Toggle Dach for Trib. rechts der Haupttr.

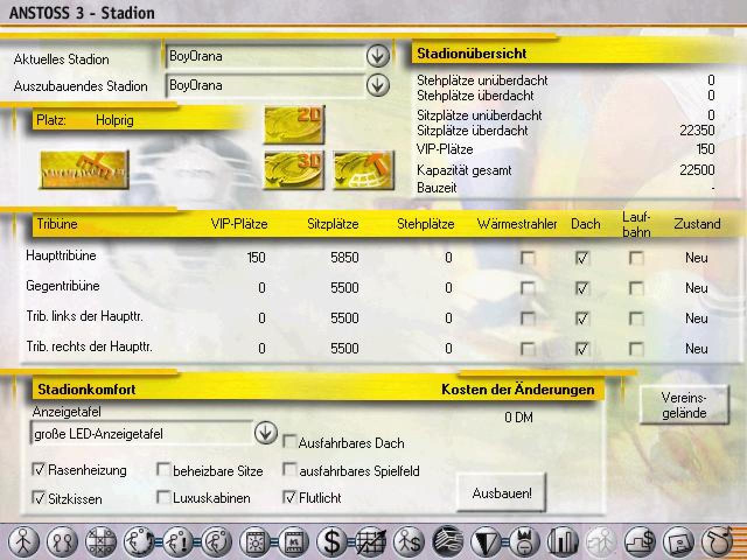click(582, 349)
